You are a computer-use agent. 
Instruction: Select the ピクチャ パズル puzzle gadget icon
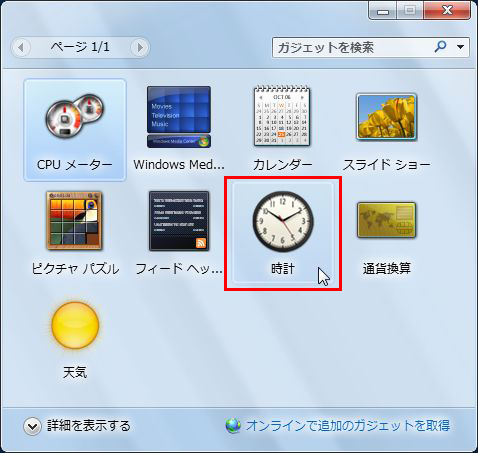click(x=74, y=220)
